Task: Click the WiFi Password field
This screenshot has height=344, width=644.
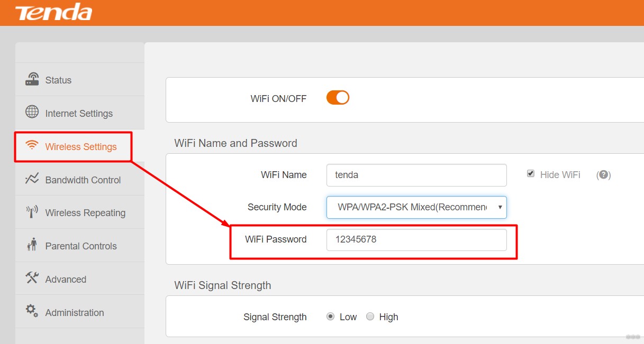Action: point(416,239)
